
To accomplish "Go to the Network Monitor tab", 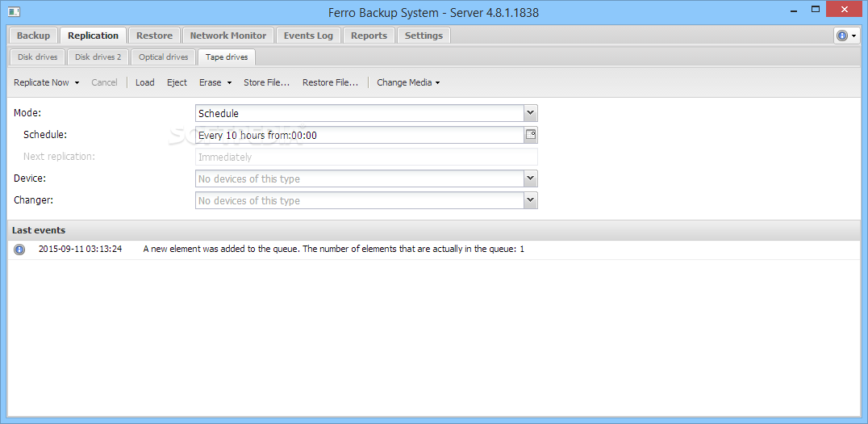I will tap(228, 36).
